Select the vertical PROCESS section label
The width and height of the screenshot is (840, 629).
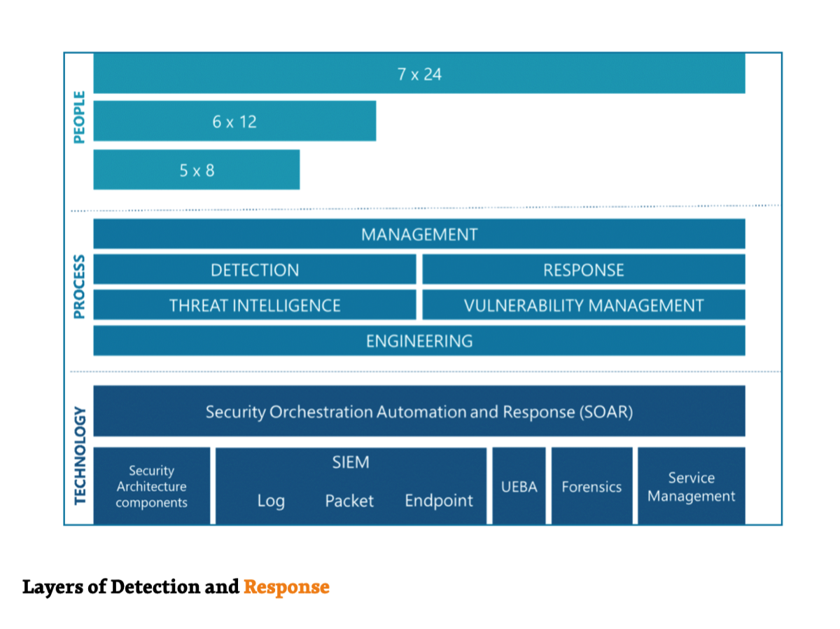pyautogui.click(x=79, y=286)
